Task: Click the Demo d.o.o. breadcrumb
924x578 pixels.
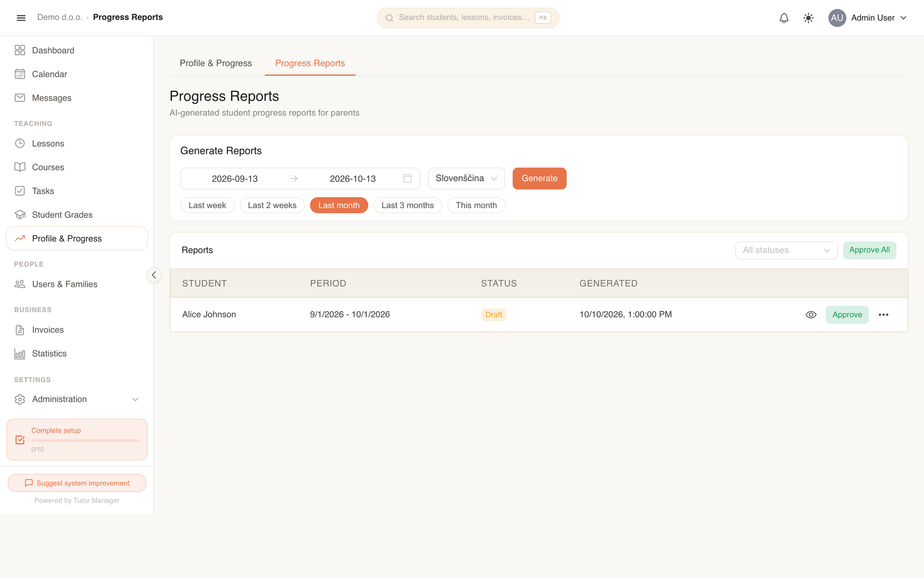Action: coord(60,18)
